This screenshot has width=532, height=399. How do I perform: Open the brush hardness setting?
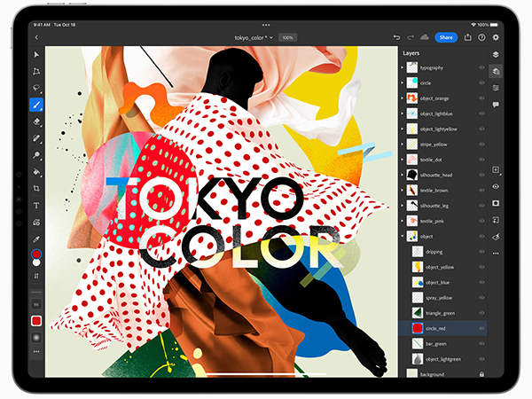tap(36, 337)
